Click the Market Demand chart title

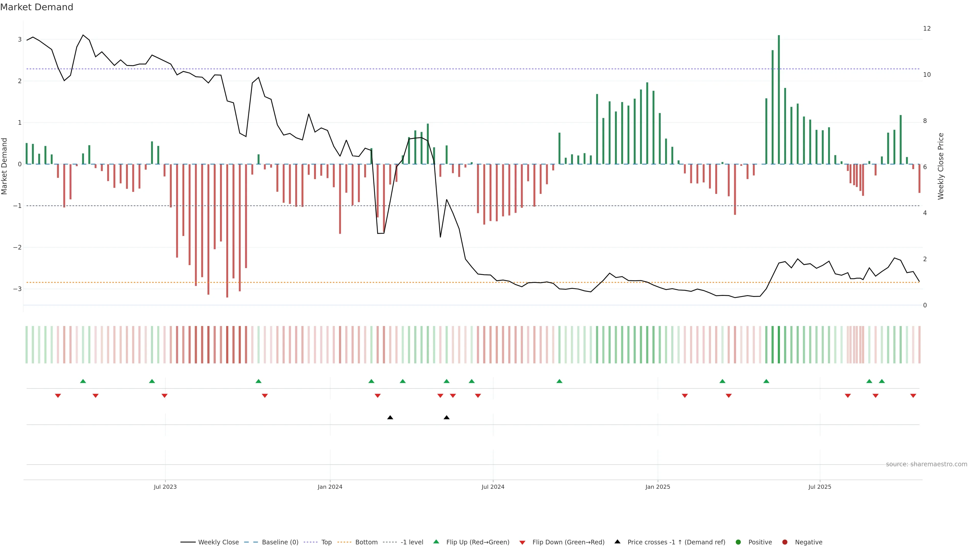[36, 7]
